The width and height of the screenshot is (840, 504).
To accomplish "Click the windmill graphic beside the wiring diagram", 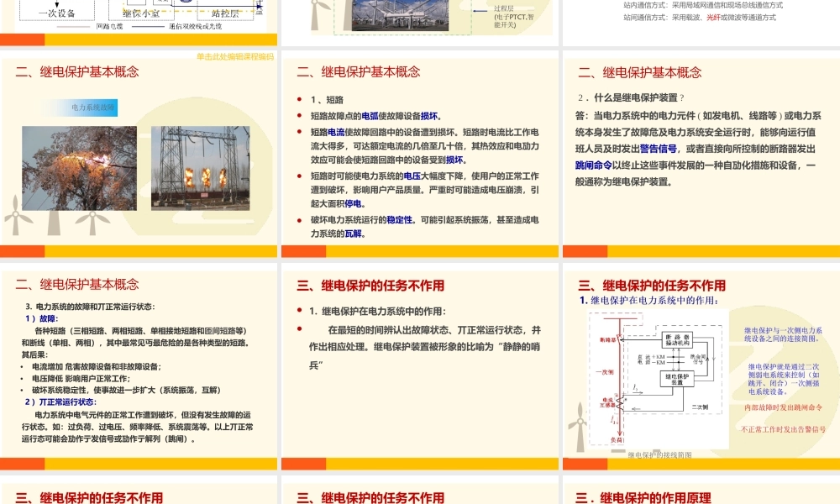I will pos(578,424).
